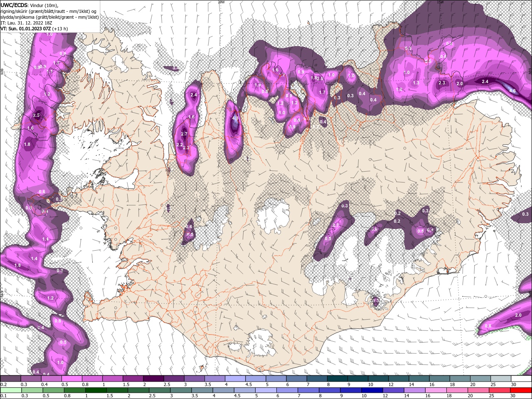Click the 4.3 snowfall peak value
The image size is (532, 399).
point(235,118)
